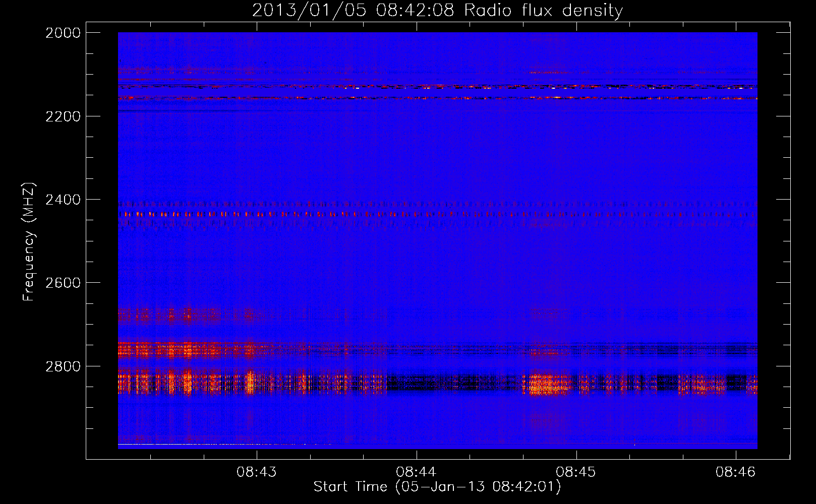The image size is (816, 504).
Task: Click the '08:46' time axis label
Action: click(x=735, y=472)
